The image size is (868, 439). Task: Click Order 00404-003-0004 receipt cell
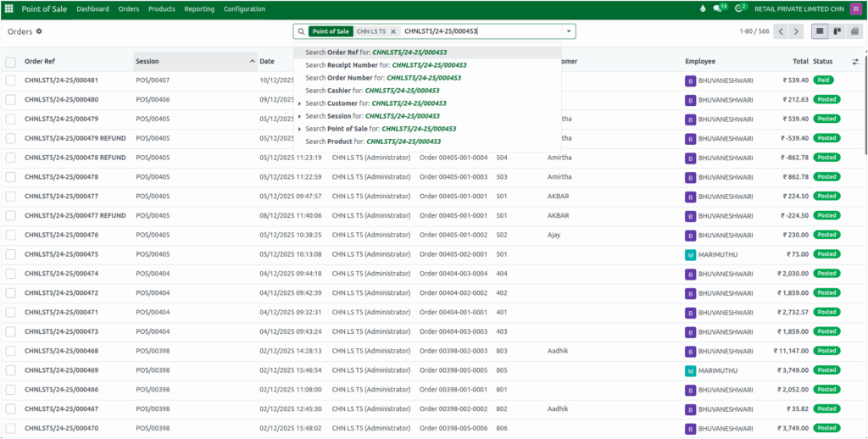pyautogui.click(x=453, y=274)
